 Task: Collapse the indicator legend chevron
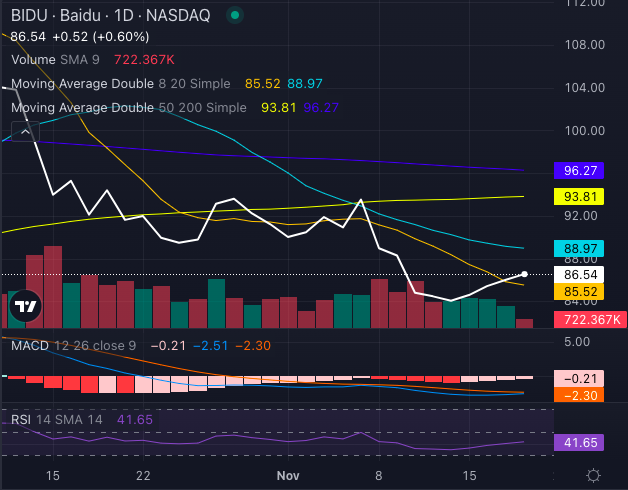pos(24,130)
